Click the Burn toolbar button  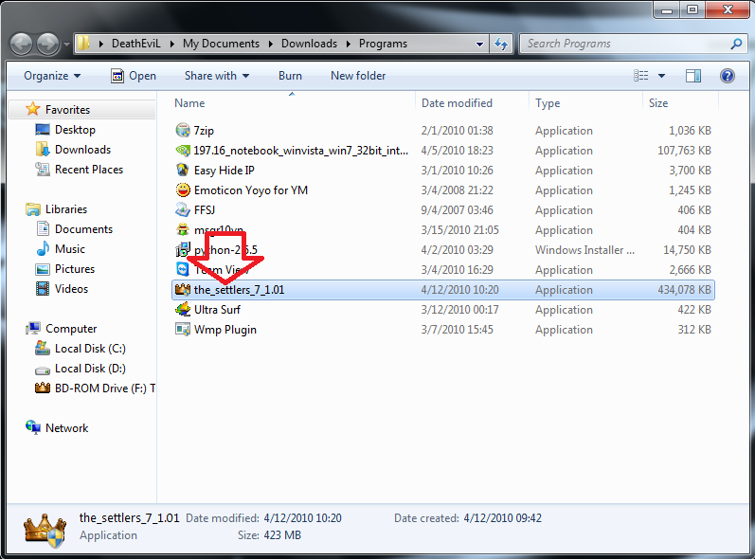[290, 76]
